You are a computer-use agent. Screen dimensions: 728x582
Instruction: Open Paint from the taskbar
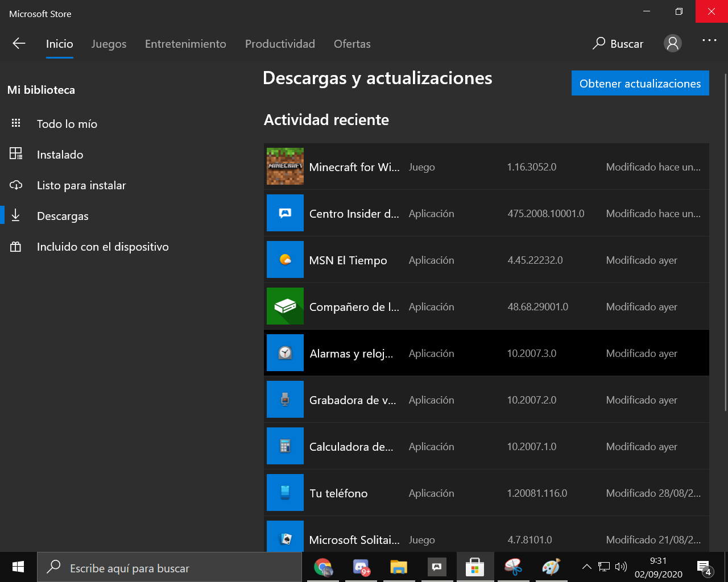(x=551, y=567)
